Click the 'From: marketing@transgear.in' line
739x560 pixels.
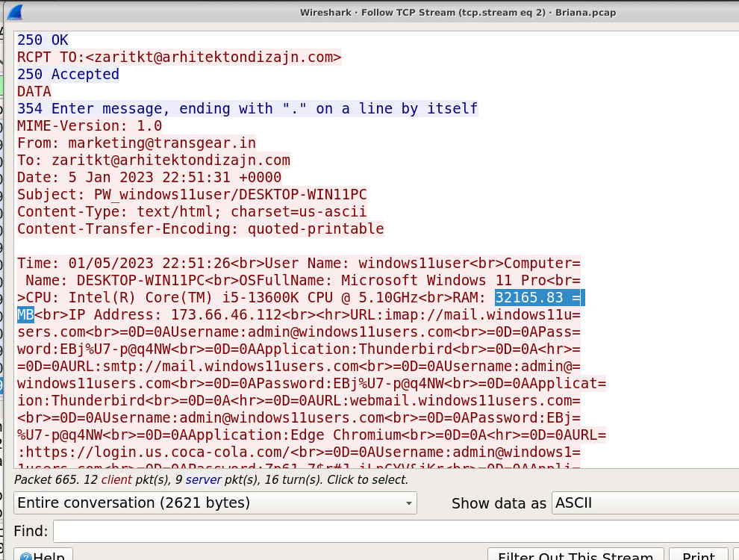(x=137, y=143)
